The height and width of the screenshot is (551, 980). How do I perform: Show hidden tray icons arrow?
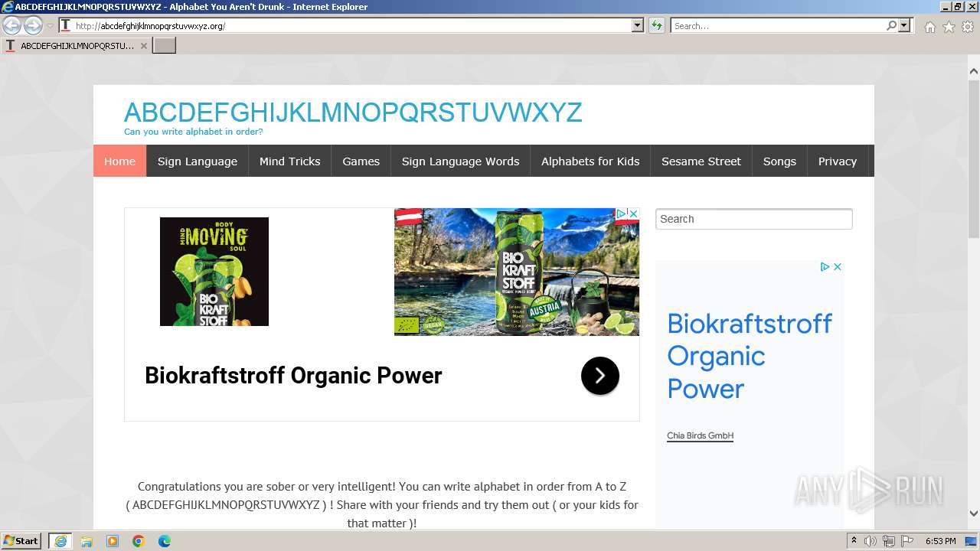[854, 541]
